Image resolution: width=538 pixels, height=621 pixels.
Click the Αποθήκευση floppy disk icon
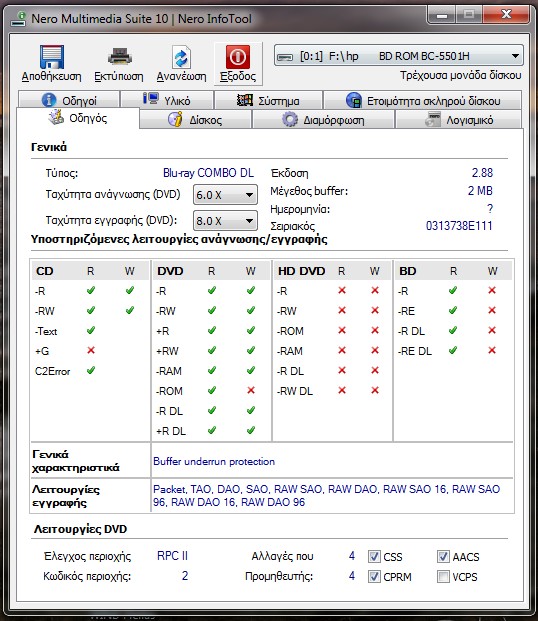(x=52, y=57)
